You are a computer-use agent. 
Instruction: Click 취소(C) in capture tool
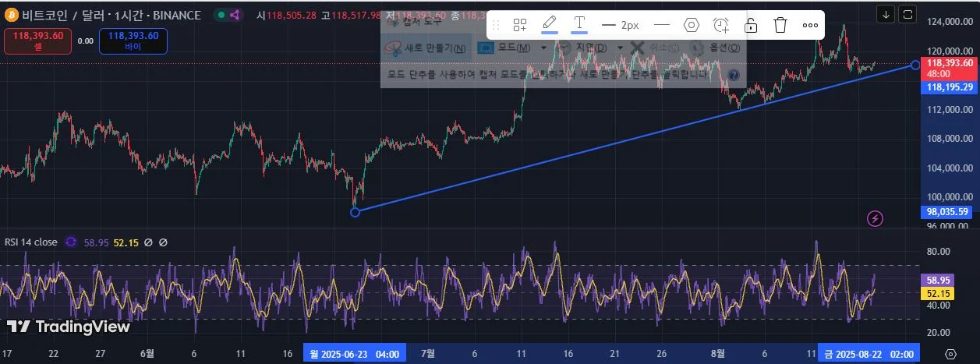[653, 48]
